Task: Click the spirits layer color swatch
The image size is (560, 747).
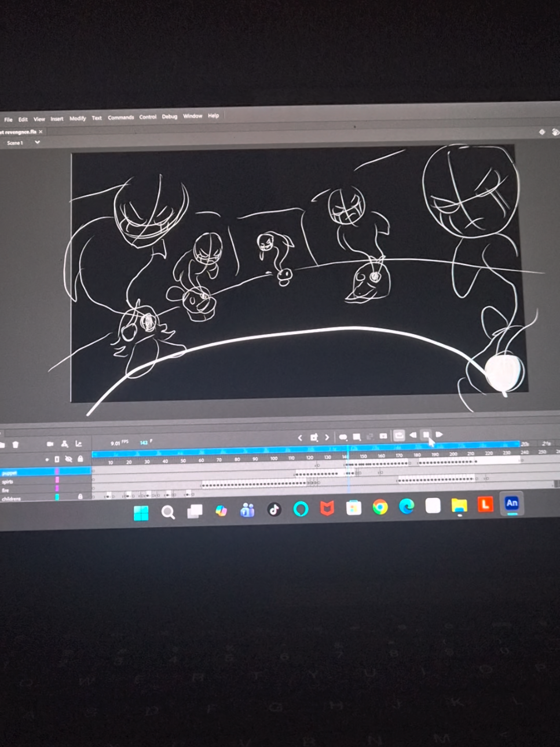Action: pyautogui.click(x=57, y=481)
